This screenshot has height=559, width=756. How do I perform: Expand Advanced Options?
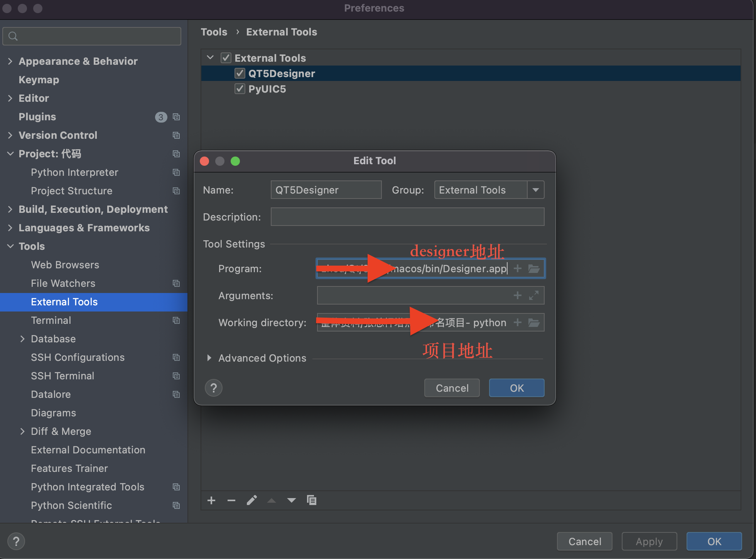coord(209,358)
